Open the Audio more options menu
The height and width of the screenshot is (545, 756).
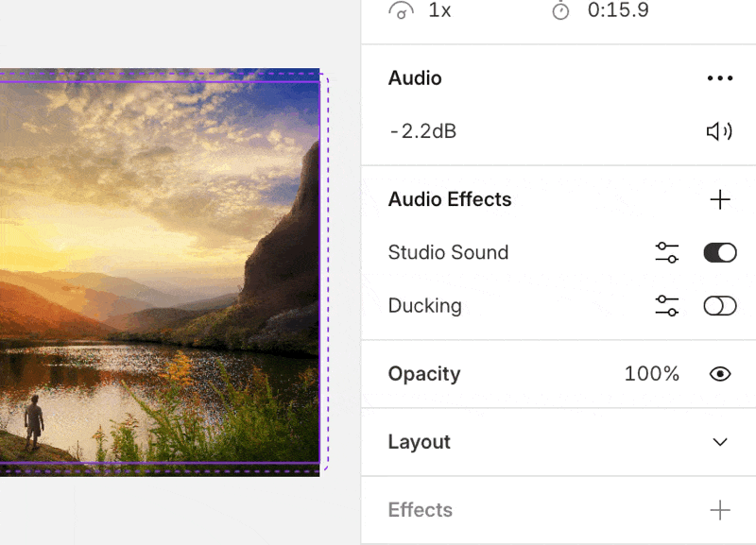point(720,77)
